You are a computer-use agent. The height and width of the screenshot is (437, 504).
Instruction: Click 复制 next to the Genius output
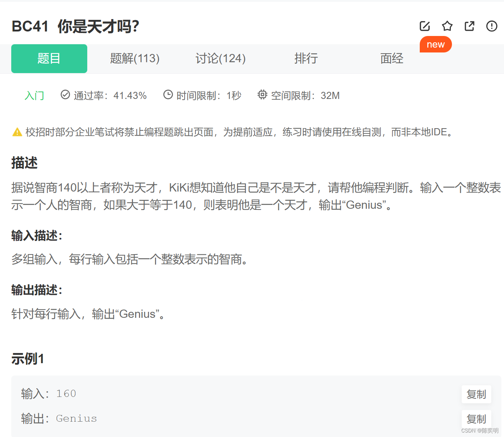tap(476, 419)
